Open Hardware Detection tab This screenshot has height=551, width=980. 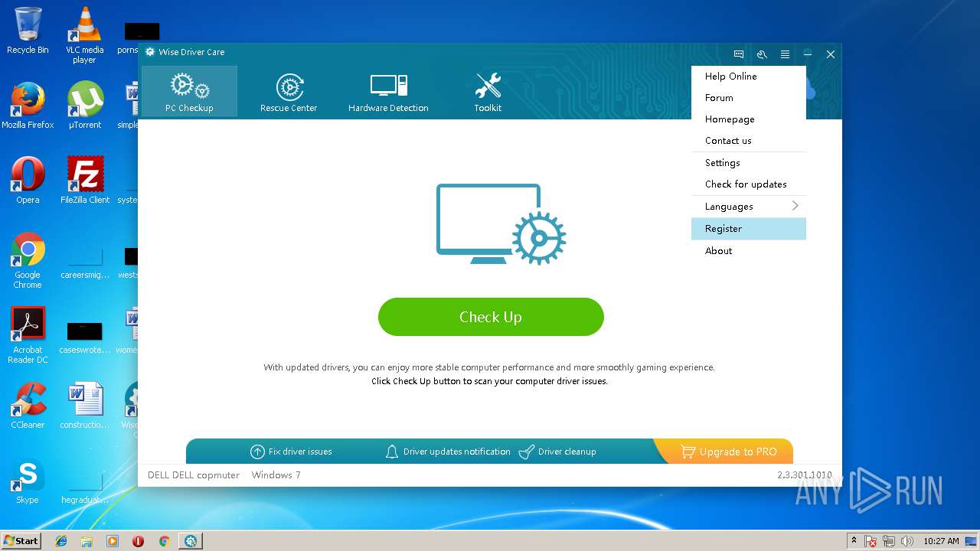(388, 91)
